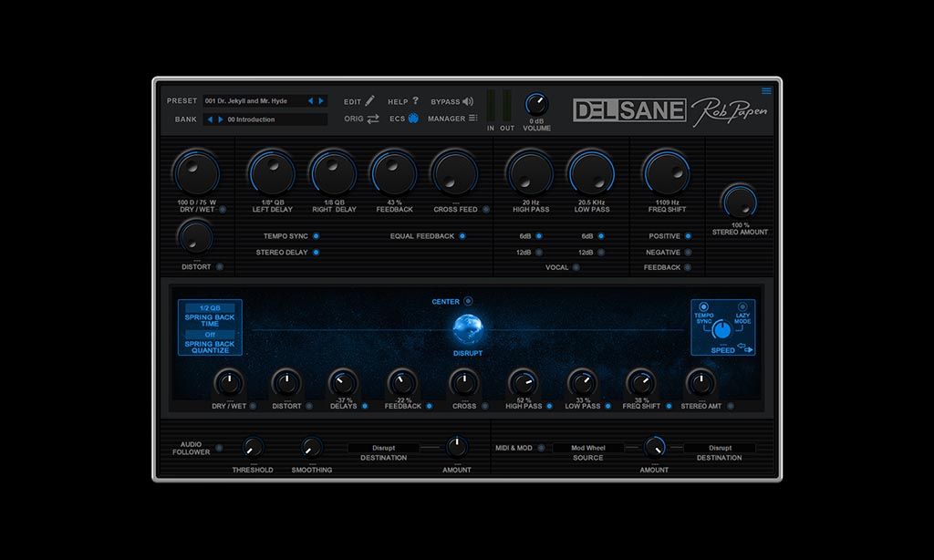The image size is (934, 560).
Task: Open MIDI & Mod destination Disrupt
Action: (720, 448)
